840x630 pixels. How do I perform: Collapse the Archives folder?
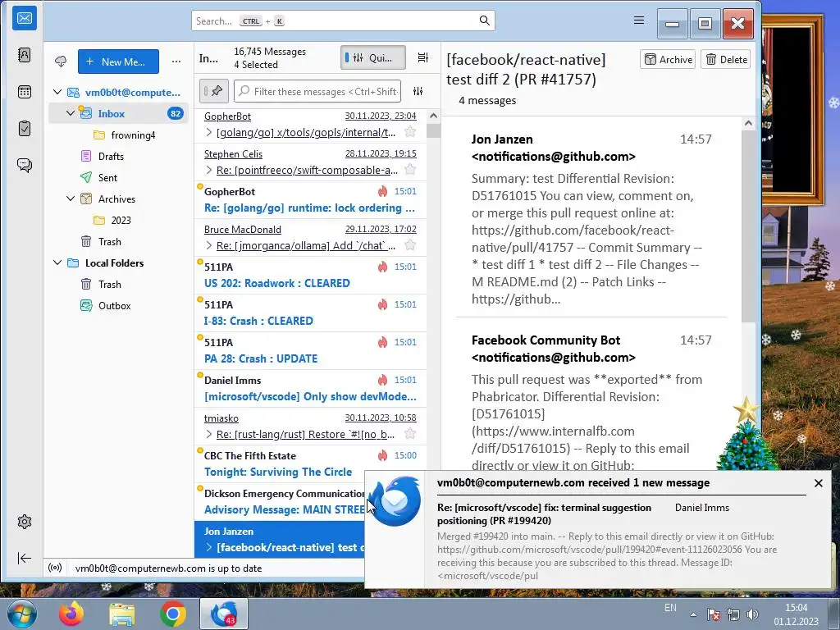(x=71, y=199)
